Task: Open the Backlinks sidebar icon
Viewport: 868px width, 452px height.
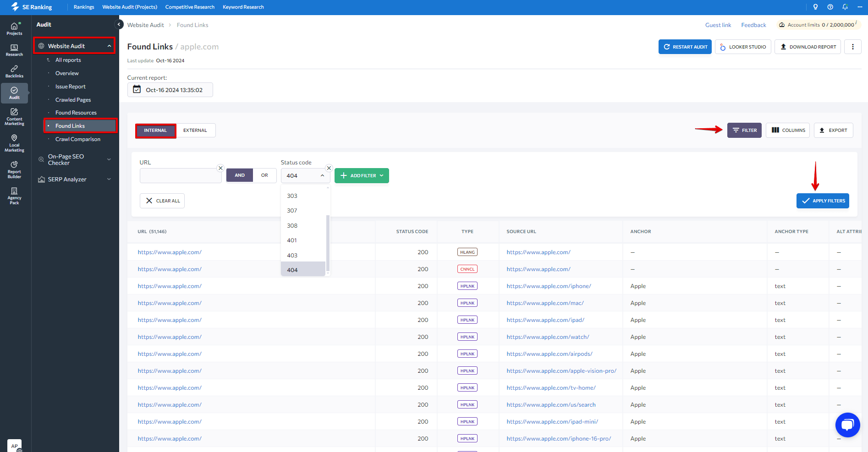Action: [x=14, y=72]
